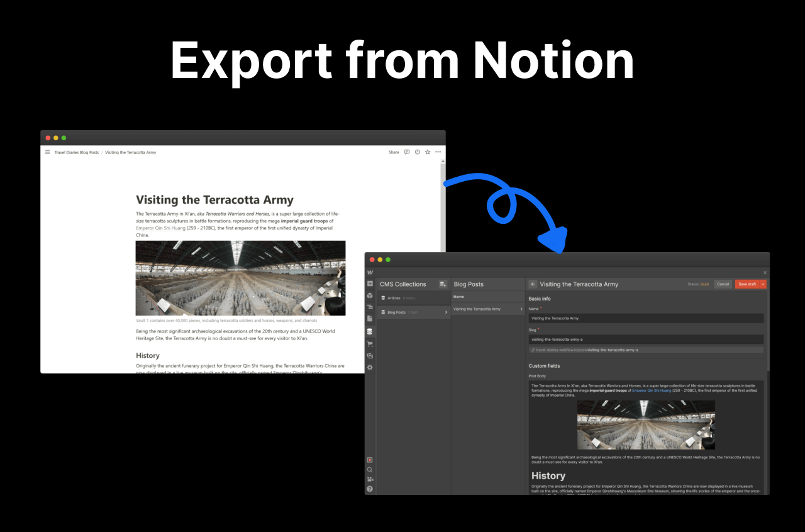Open Webflow Pages panel icon
The width and height of the screenshot is (805, 532).
pos(370,319)
